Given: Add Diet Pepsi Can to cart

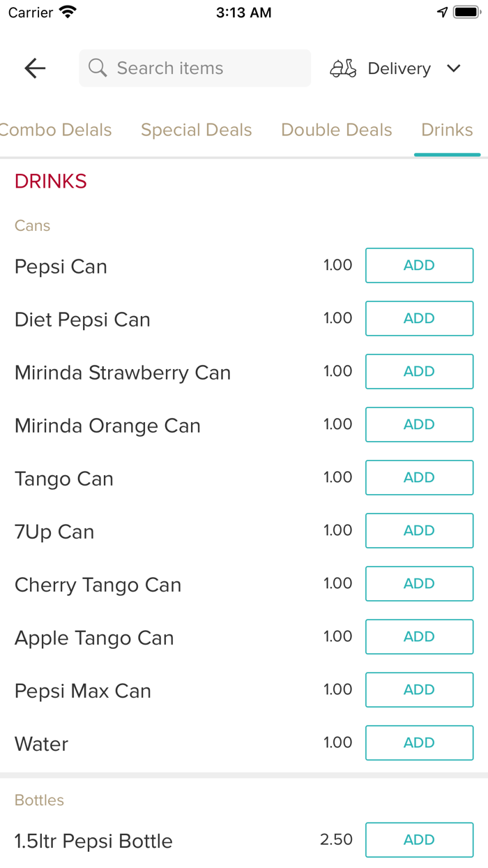Looking at the screenshot, I should point(419,318).
